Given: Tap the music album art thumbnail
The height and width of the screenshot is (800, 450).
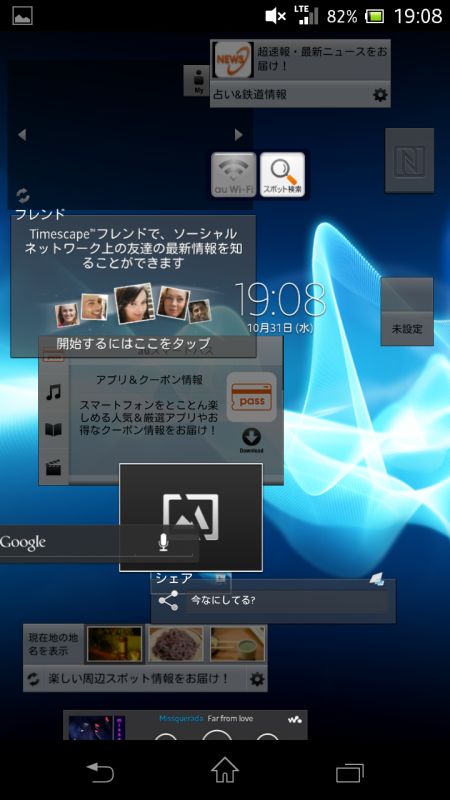Looking at the screenshot, I should [97, 728].
